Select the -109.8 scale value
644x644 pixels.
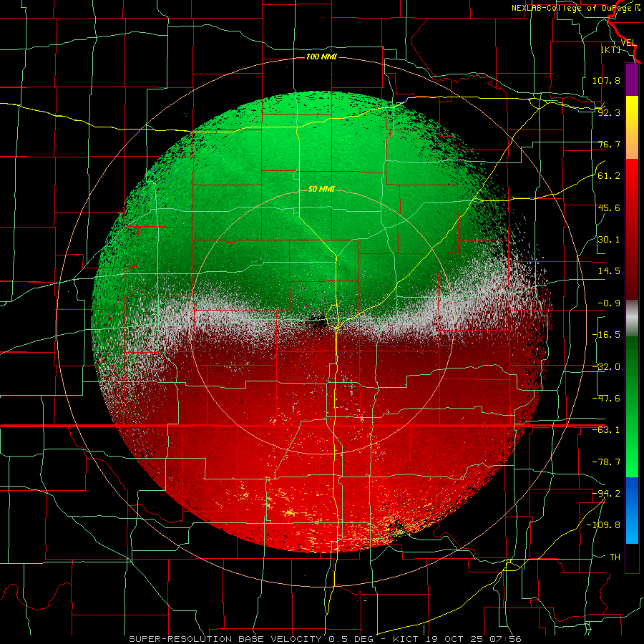tap(603, 525)
